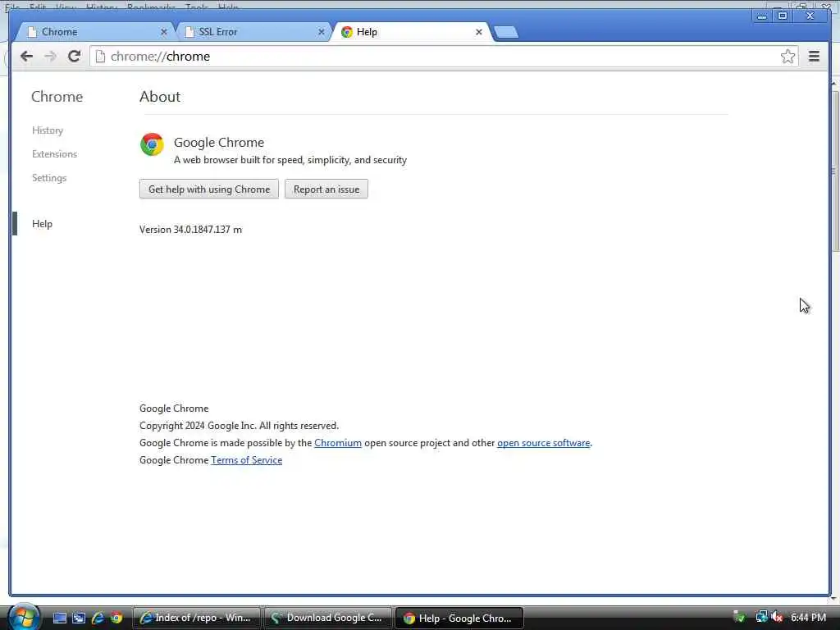Image resolution: width=840 pixels, height=630 pixels.
Task: Click the About heading
Action: coord(160,97)
